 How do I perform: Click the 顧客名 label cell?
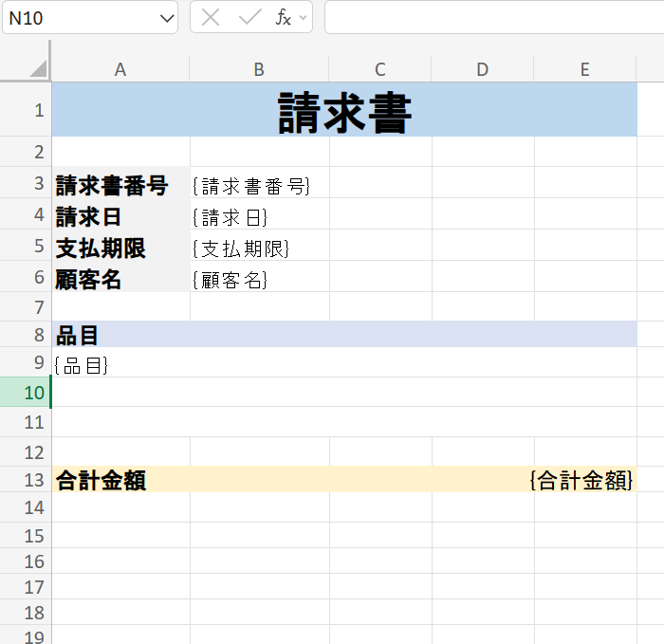(x=120, y=277)
